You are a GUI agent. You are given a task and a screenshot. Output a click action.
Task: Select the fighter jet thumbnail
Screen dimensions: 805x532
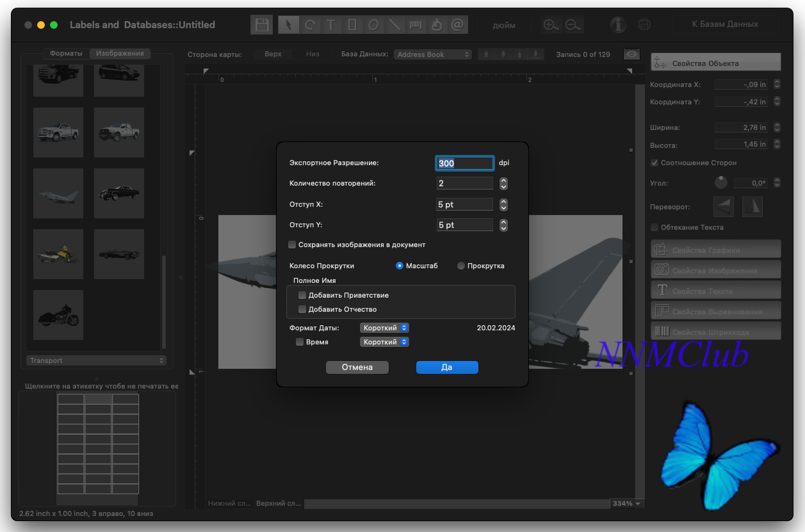point(58,193)
